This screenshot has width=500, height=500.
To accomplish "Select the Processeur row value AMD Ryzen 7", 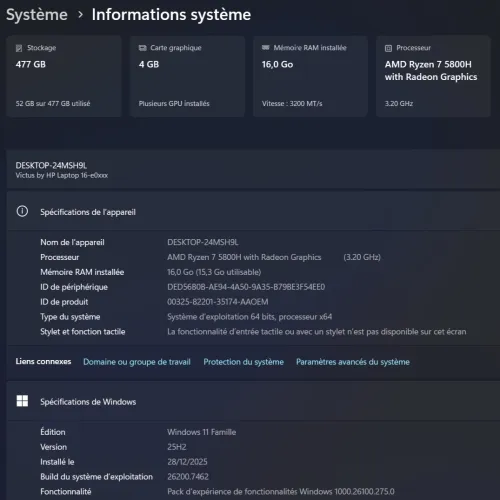I will pos(244,257).
